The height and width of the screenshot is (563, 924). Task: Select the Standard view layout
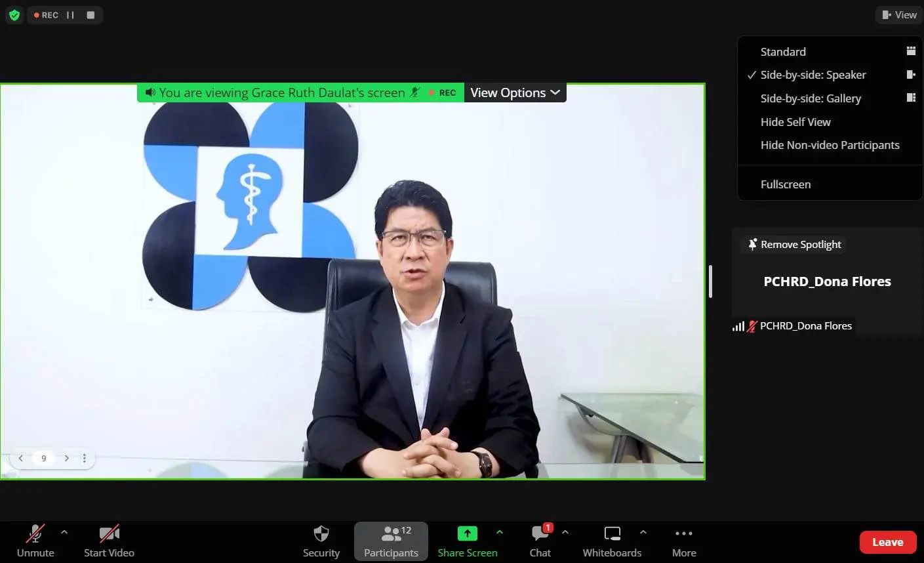click(830, 51)
